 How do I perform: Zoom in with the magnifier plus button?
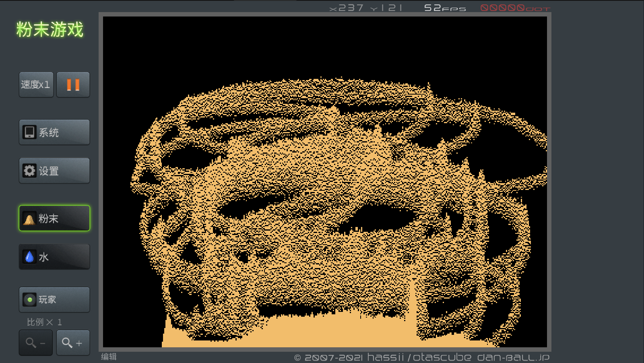coord(73,343)
